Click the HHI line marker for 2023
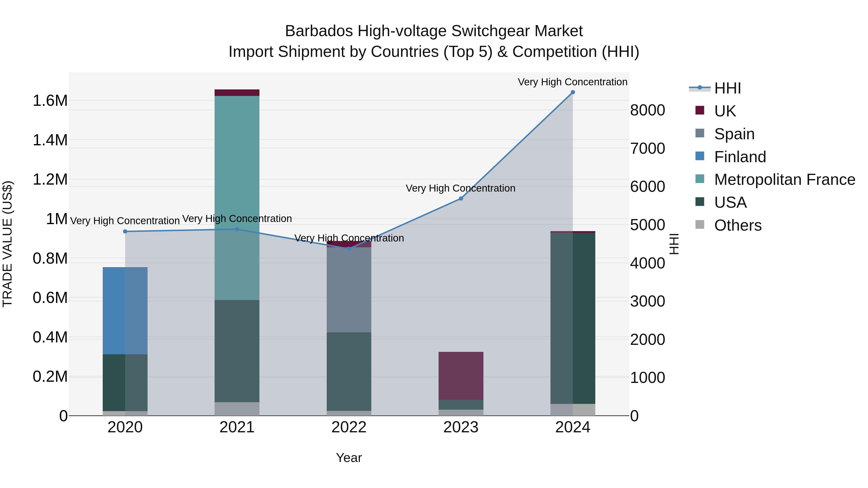The height and width of the screenshot is (488, 868). (x=461, y=199)
